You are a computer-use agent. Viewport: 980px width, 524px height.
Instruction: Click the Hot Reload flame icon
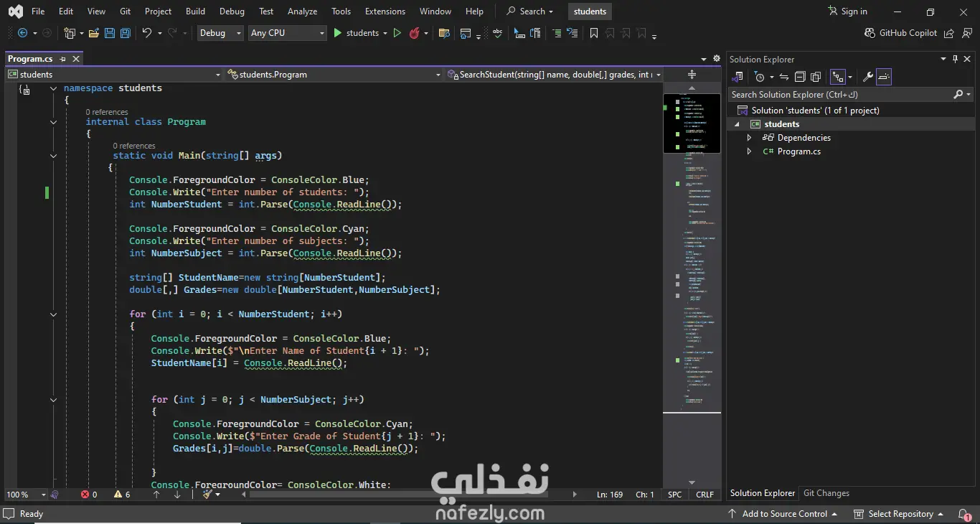[414, 33]
